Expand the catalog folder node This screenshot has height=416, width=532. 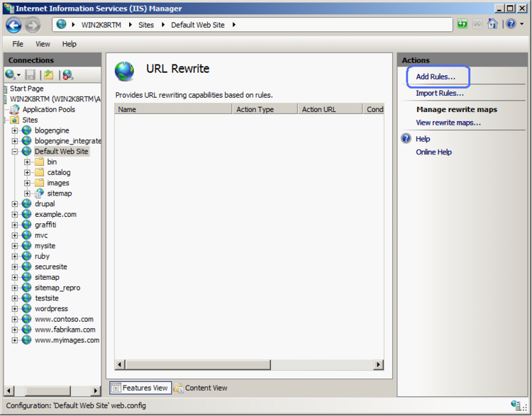click(28, 172)
